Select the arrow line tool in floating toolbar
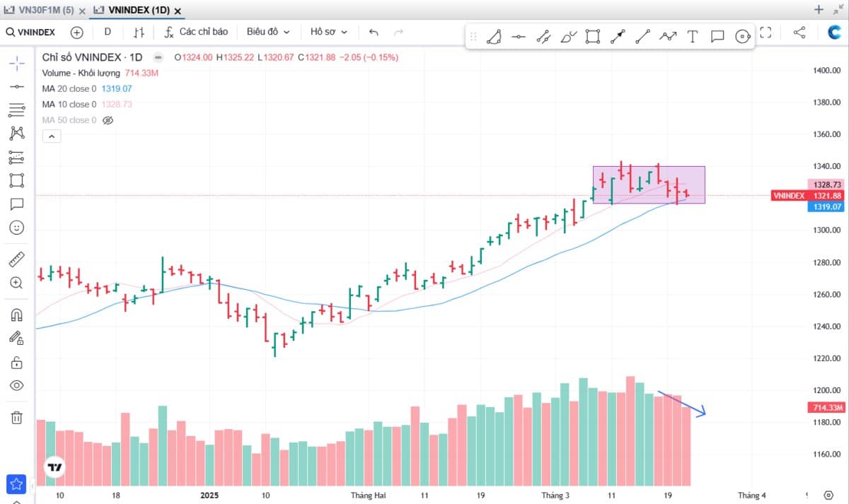 tap(618, 37)
